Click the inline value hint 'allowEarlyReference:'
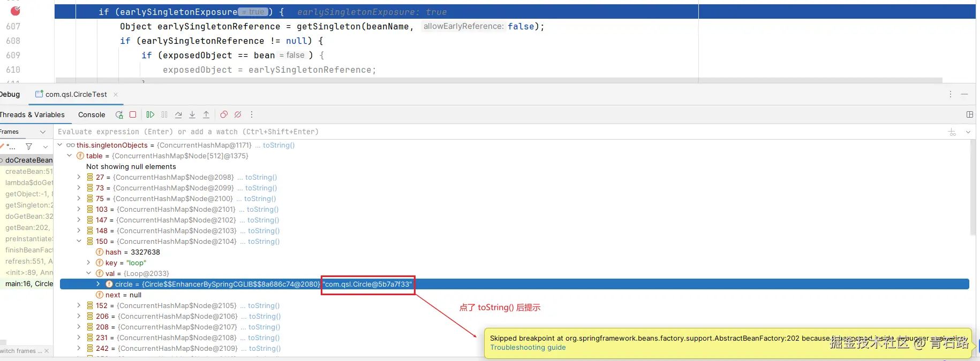 point(463,26)
